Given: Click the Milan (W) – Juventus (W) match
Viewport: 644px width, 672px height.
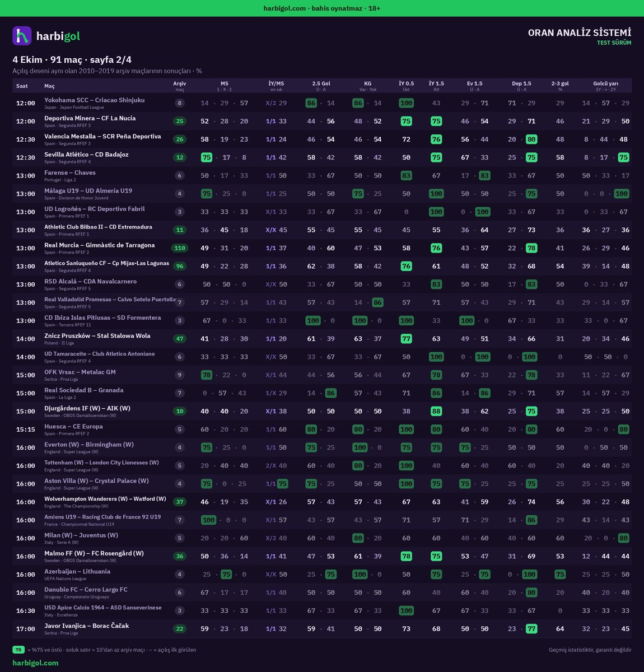Looking at the screenshot, I should 81,535.
